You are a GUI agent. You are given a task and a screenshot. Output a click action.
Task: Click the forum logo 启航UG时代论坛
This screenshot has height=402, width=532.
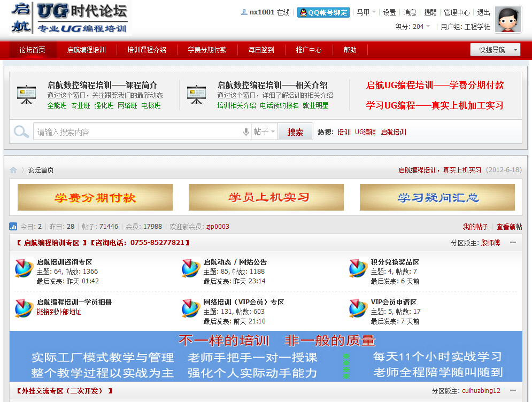pos(70,18)
